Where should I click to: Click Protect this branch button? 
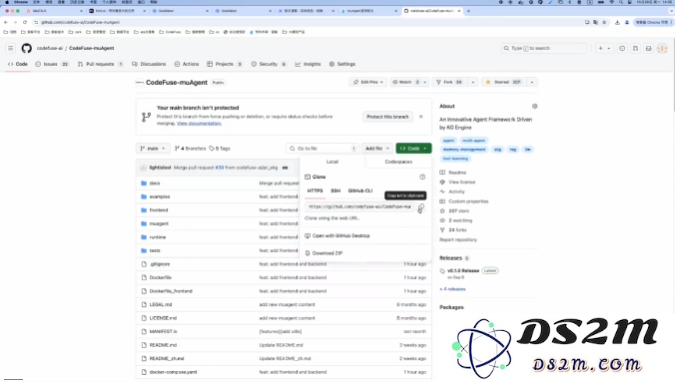pos(387,117)
